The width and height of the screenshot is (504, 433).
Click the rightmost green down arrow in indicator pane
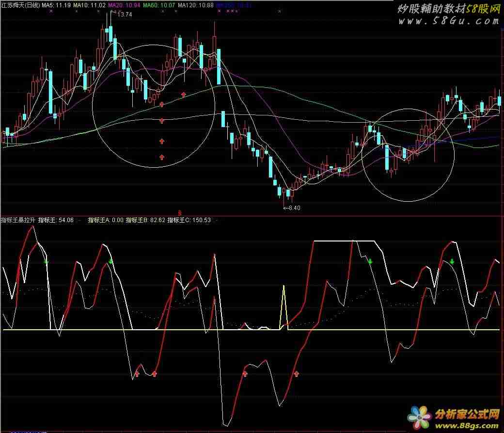point(452,261)
